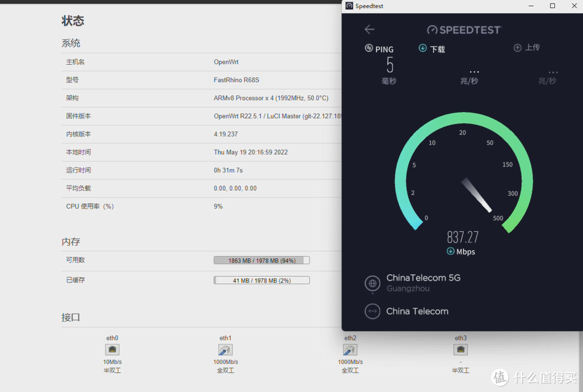Click the CPU usage value 9%
This screenshot has height=392, width=583.
click(218, 206)
